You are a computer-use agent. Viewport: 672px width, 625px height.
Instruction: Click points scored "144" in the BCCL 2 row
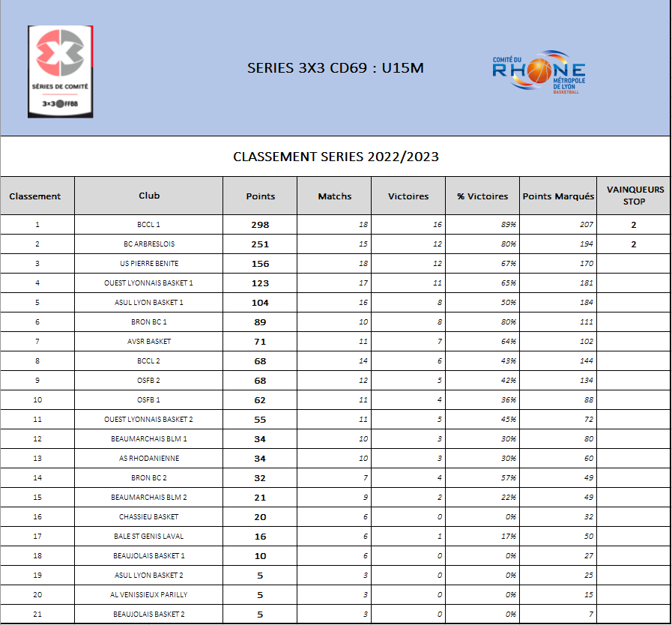pos(587,361)
